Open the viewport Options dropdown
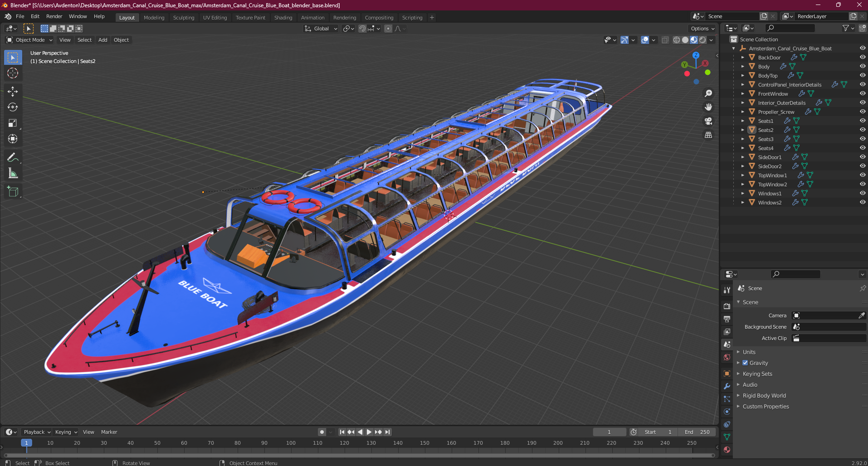This screenshot has width=868, height=466. [x=702, y=29]
